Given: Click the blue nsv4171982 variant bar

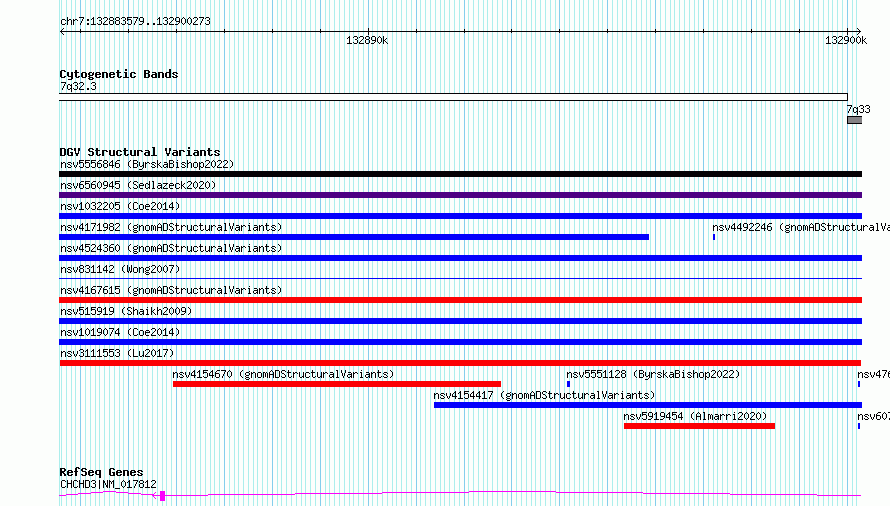Looking at the screenshot, I should point(354,237).
